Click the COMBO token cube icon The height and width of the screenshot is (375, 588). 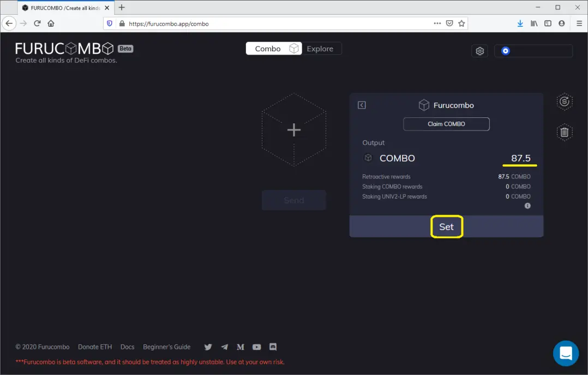click(368, 158)
